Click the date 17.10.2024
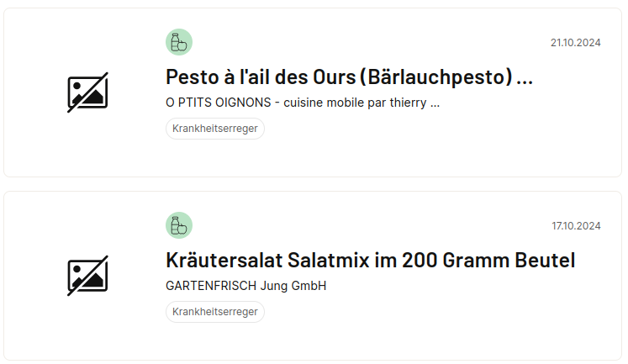The width and height of the screenshot is (628, 364). (576, 226)
